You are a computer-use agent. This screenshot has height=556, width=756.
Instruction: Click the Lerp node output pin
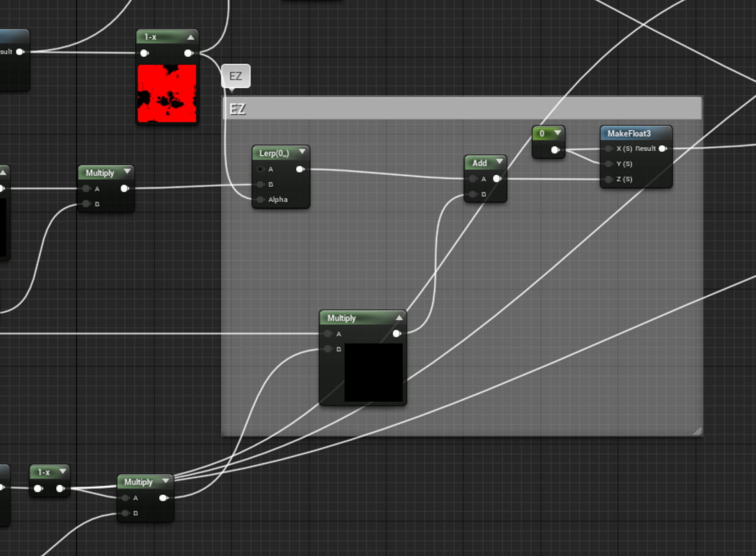click(300, 170)
